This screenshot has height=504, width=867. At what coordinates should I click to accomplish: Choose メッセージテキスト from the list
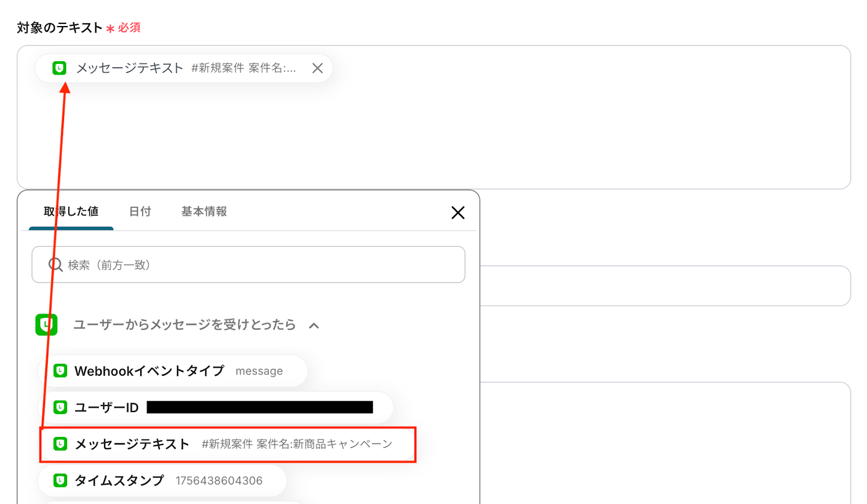pyautogui.click(x=228, y=444)
